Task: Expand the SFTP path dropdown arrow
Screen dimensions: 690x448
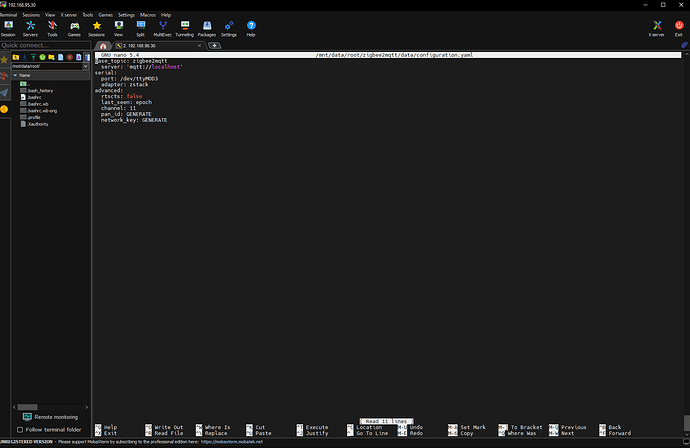Action: click(85, 66)
